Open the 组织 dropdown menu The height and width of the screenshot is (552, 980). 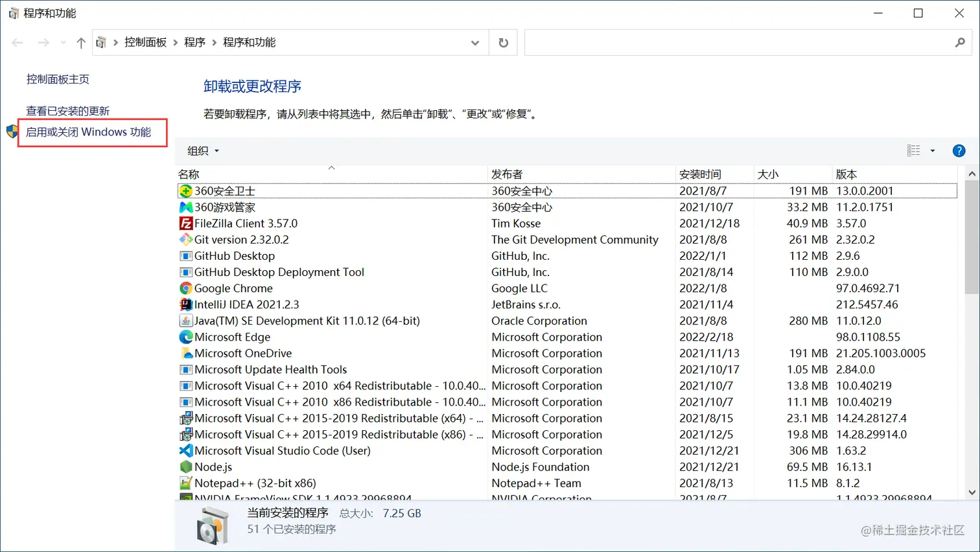click(x=203, y=151)
